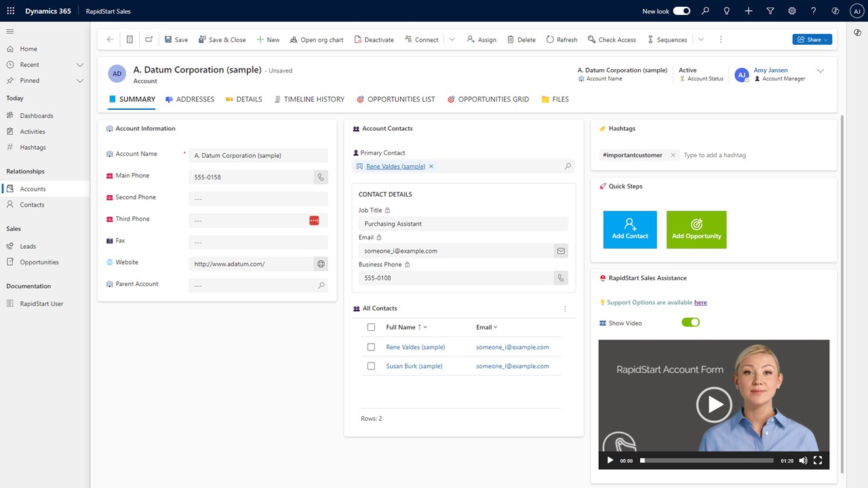Click the open record set icon

pyautogui.click(x=130, y=39)
